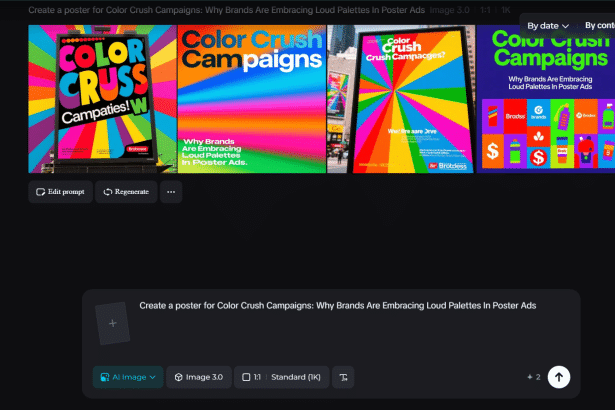Open the gradient Color Crush Campaigns poster
Viewport: 615px width, 410px height.
tap(252, 99)
